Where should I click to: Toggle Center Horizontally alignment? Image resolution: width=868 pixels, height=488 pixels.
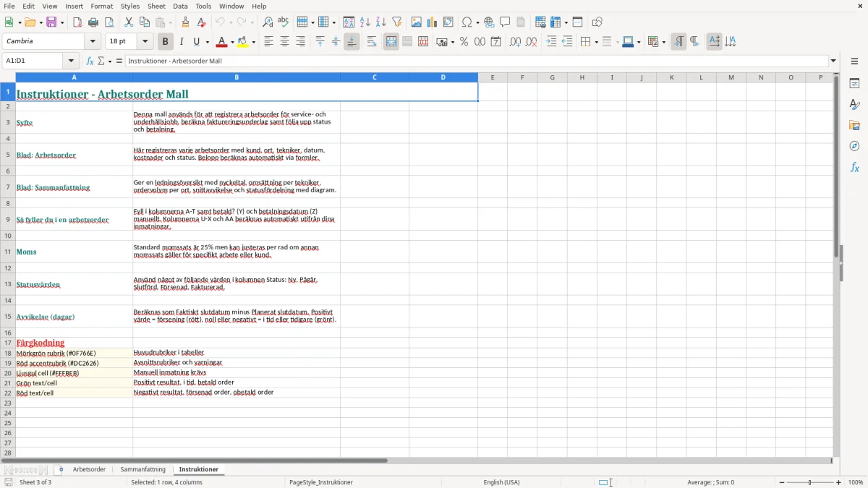click(284, 42)
